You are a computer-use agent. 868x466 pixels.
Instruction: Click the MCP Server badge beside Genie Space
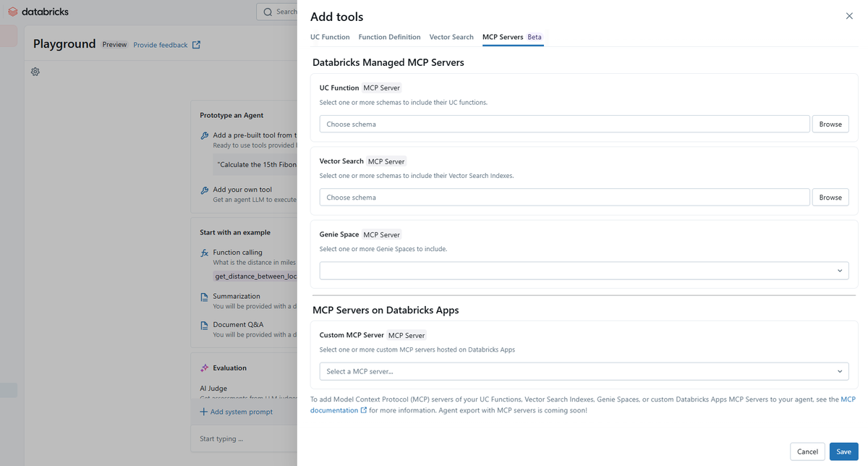pos(381,234)
